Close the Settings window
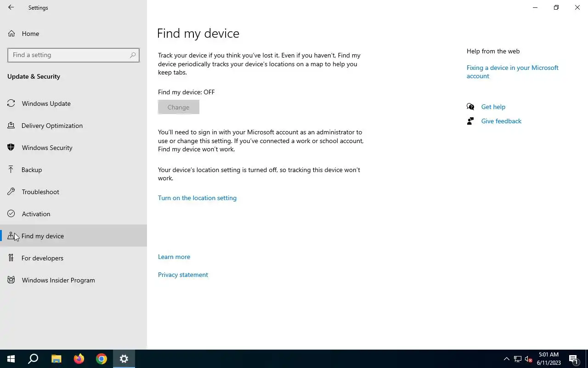 (x=577, y=7)
